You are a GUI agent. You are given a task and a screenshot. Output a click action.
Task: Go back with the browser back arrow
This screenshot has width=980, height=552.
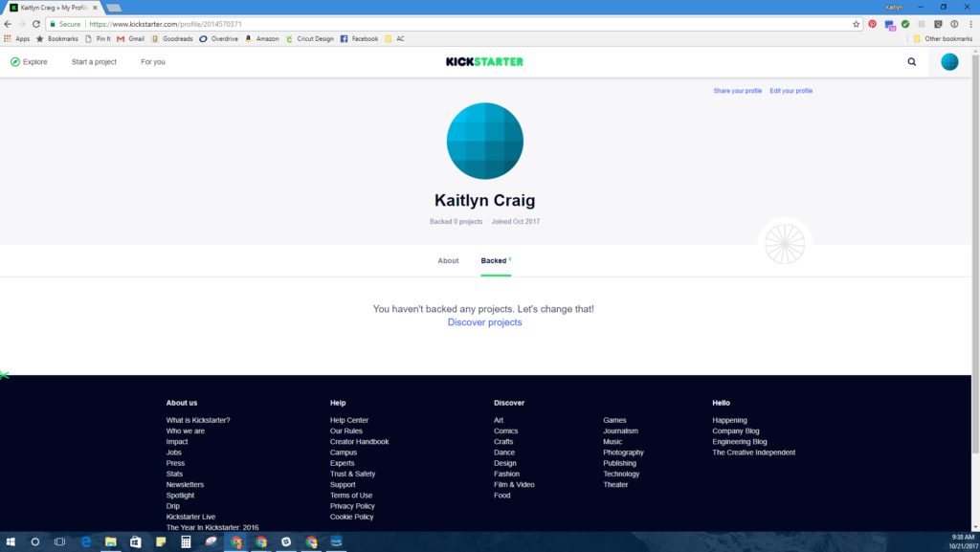coord(8,24)
